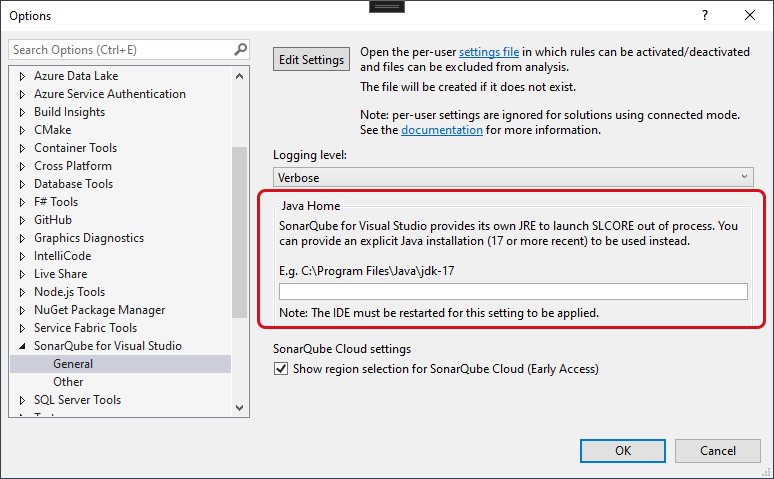Click the Help question mark icon
This screenshot has height=479, width=774.
pos(705,15)
